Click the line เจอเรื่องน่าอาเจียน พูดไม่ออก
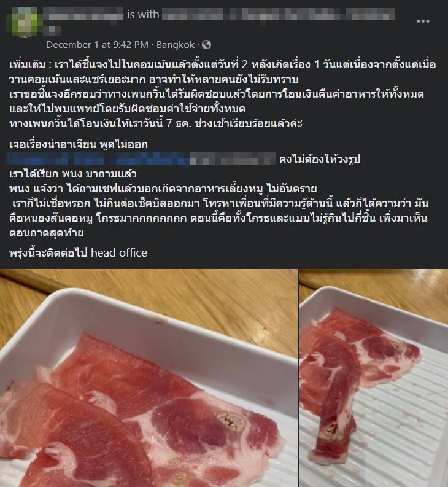The height and width of the screenshot is (487, 448). [79, 144]
